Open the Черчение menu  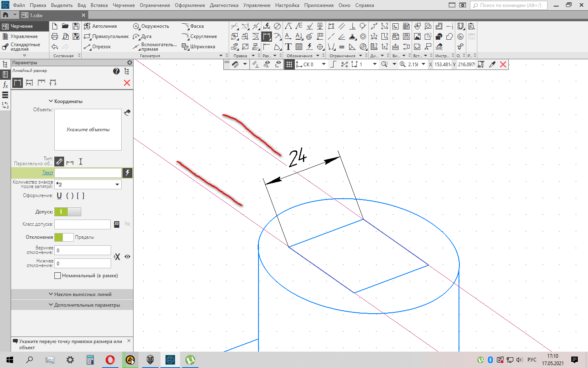123,5
